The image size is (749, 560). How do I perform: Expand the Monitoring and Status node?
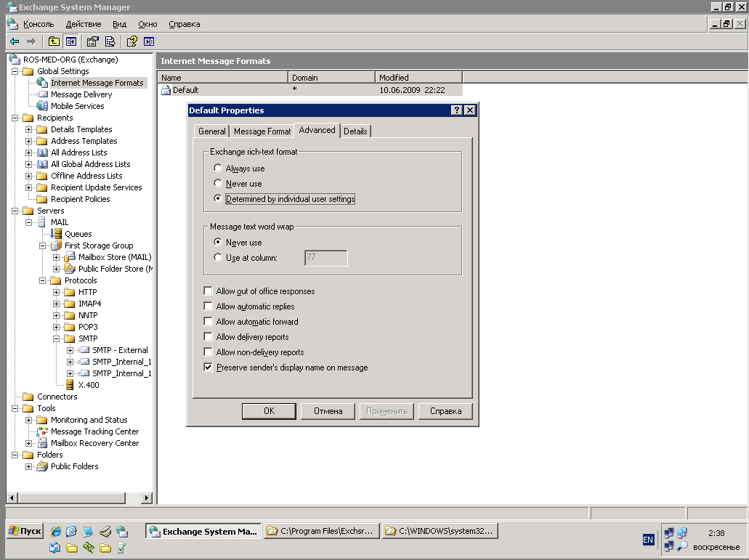coord(28,420)
